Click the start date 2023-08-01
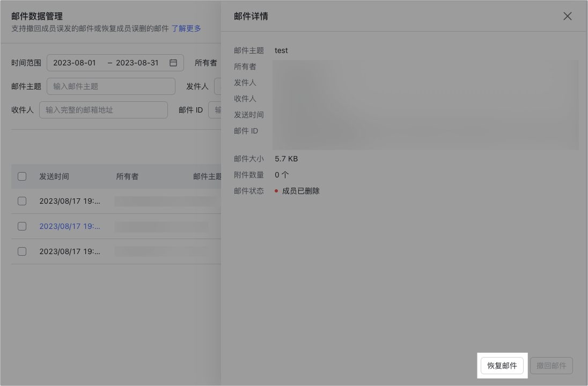Viewport: 588px width, 386px height. pyautogui.click(x=75, y=63)
